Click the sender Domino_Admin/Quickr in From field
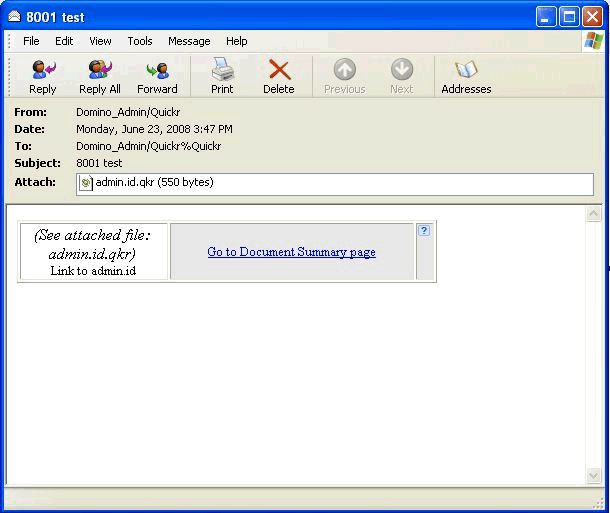The height and width of the screenshot is (513, 610). click(x=128, y=112)
